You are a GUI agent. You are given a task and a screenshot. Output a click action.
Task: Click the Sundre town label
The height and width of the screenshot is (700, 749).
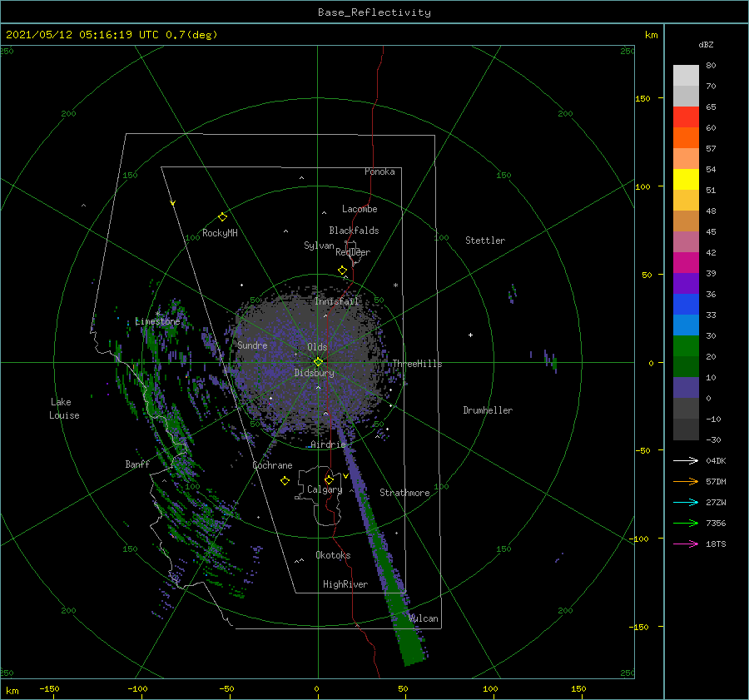coord(252,345)
